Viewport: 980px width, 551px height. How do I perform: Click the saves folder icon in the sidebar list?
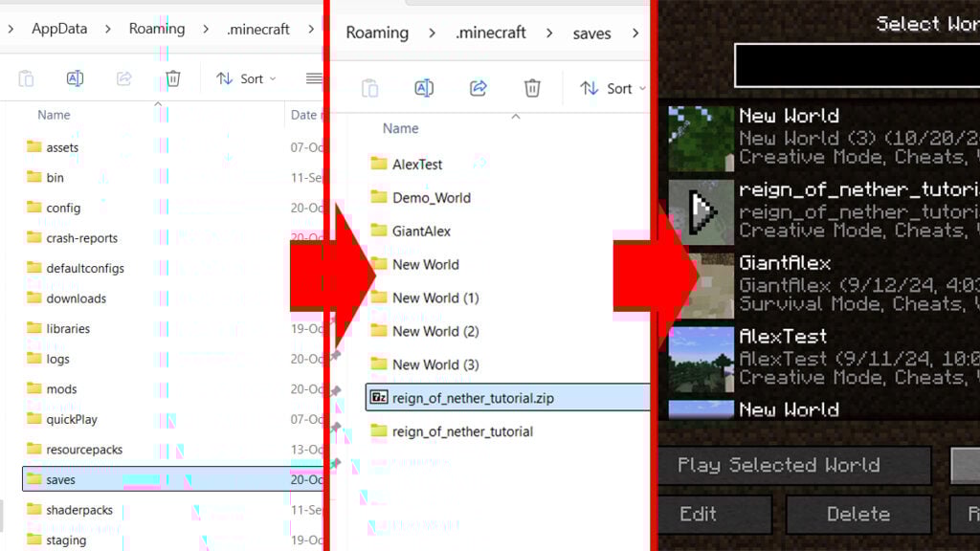click(33, 479)
